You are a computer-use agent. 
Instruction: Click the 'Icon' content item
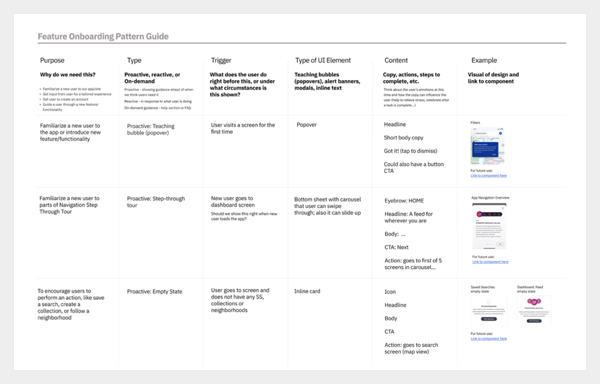[390, 291]
